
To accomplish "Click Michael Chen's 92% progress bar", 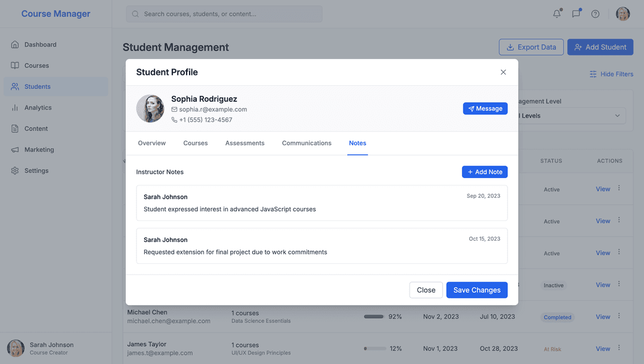I will pyautogui.click(x=374, y=317).
